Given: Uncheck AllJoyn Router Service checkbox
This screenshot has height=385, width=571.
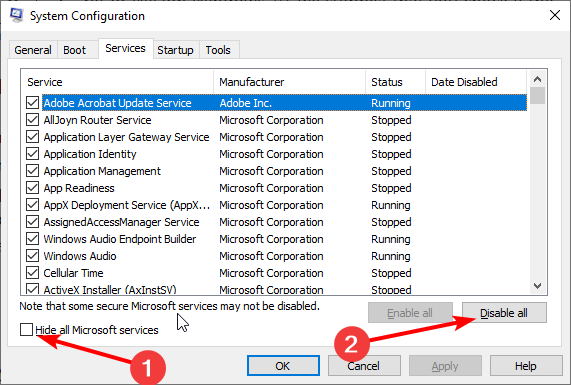Looking at the screenshot, I should pyautogui.click(x=32, y=120).
